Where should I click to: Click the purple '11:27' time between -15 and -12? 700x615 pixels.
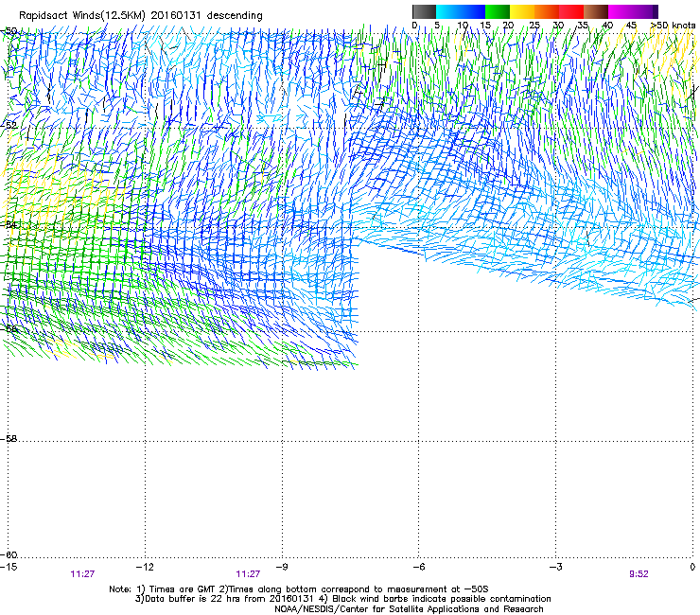[x=82, y=574]
